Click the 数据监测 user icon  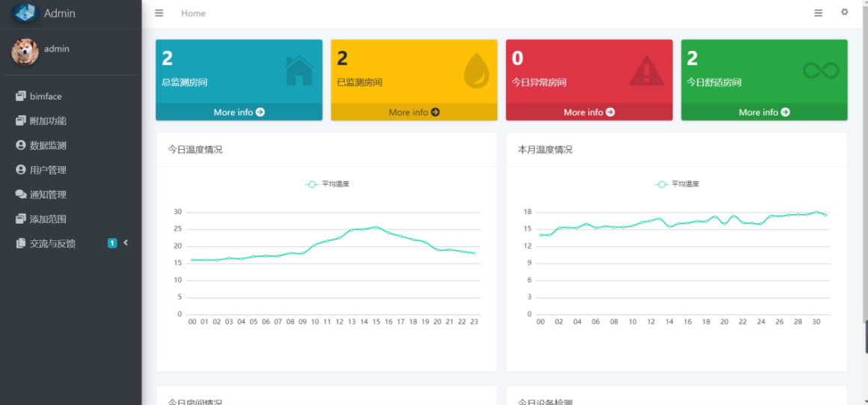pyautogui.click(x=20, y=145)
